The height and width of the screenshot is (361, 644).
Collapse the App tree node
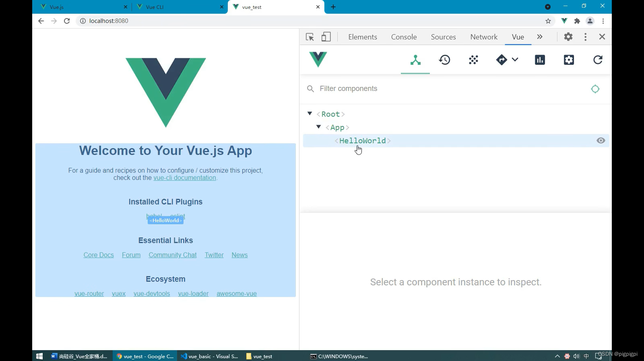[x=318, y=127]
